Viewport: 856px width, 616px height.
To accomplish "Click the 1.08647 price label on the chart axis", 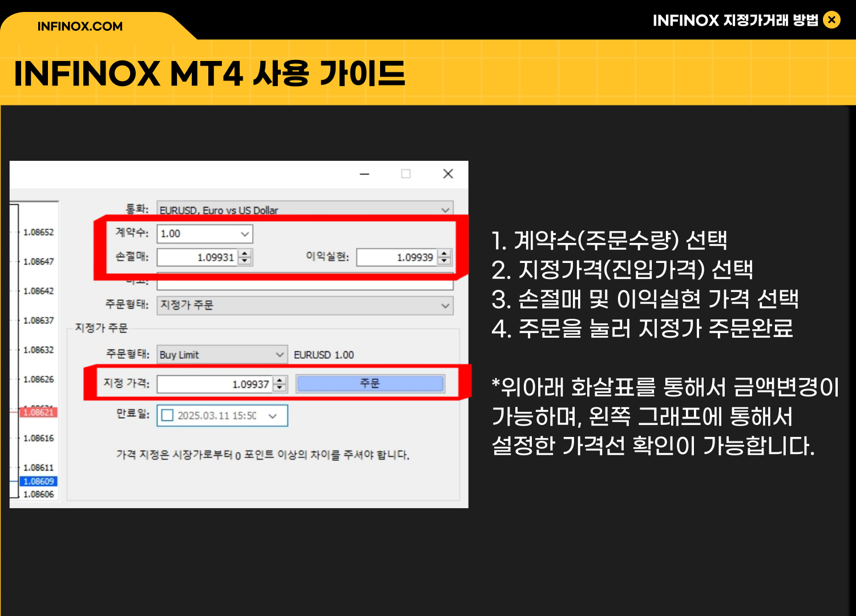I will coord(38,261).
